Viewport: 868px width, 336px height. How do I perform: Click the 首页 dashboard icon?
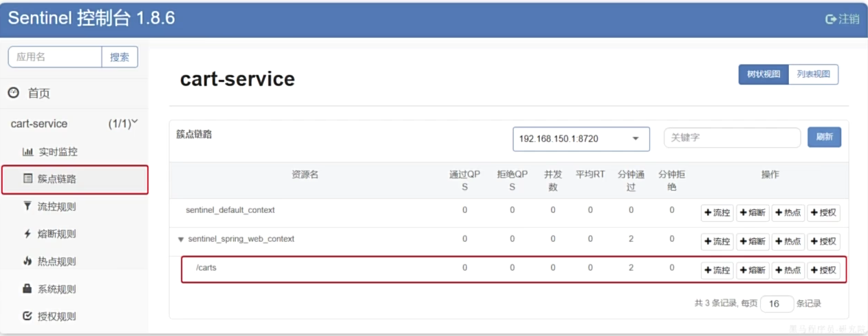click(13, 93)
